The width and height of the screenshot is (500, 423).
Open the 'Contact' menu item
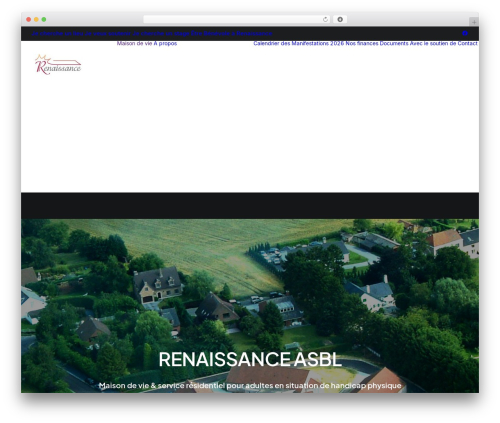pos(468,43)
